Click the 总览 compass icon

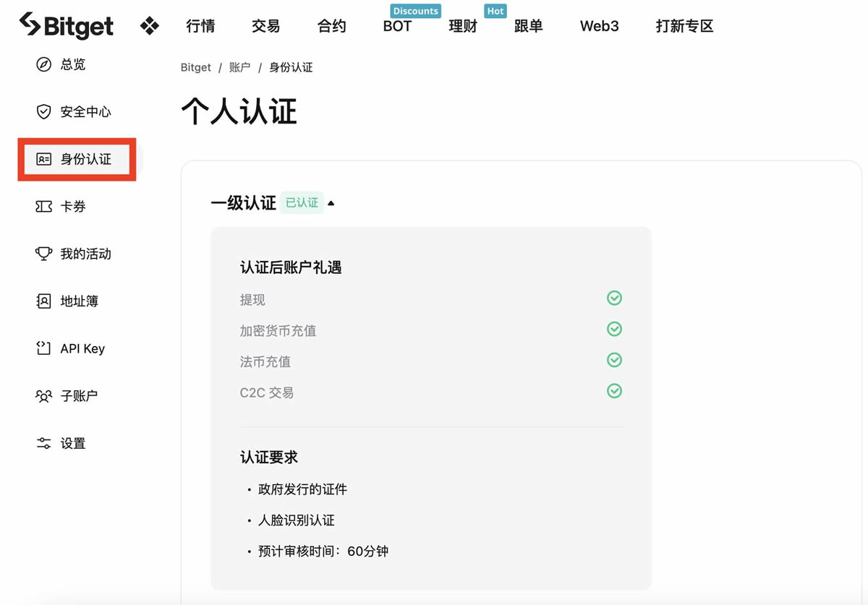coord(44,64)
